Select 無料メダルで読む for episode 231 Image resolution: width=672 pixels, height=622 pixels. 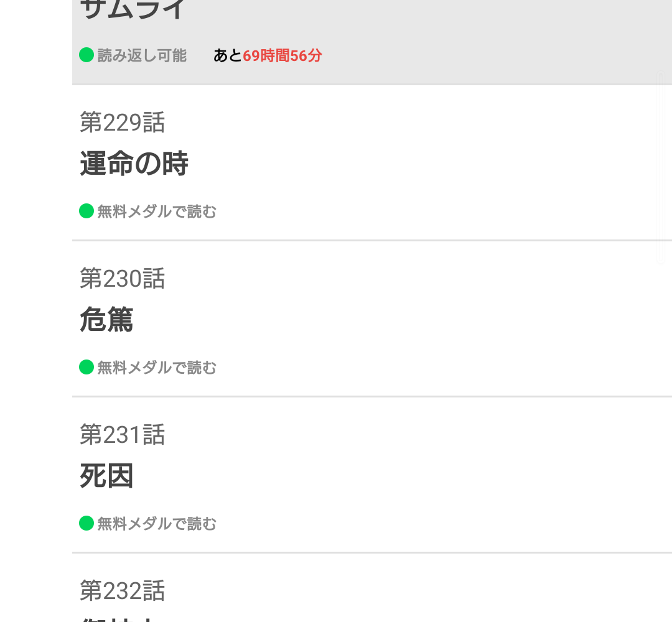coord(157,523)
